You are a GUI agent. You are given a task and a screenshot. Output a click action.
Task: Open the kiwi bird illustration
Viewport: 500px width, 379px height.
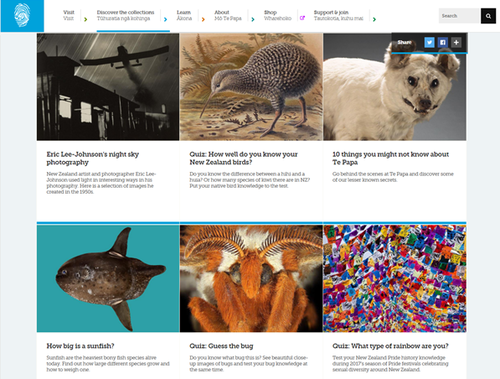pyautogui.click(x=251, y=87)
